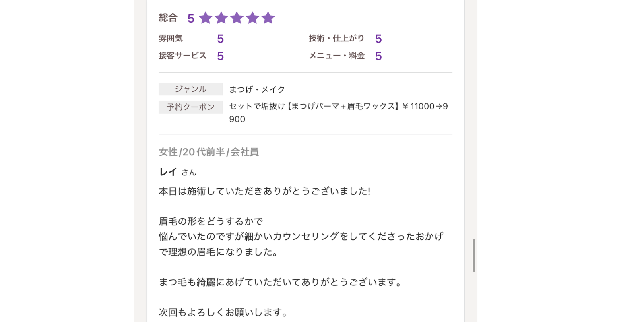Click the first purple rating star
The image size is (644, 322).
(206, 18)
